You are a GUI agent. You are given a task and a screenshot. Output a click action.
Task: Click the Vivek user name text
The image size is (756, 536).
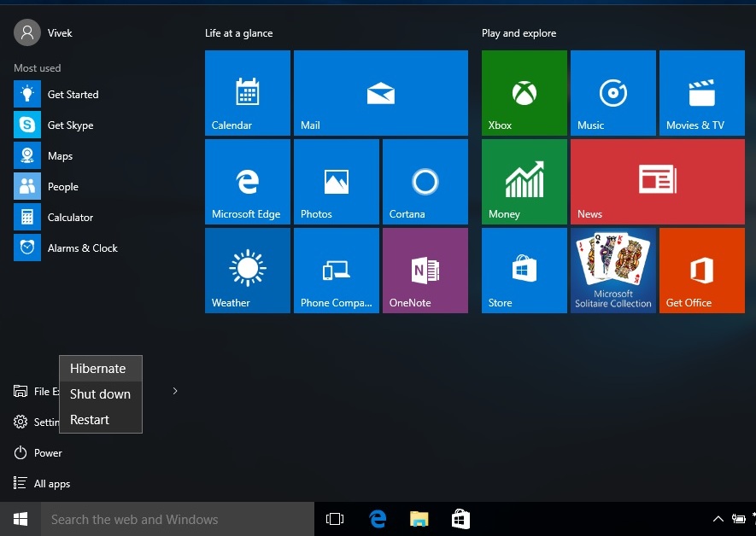coord(60,32)
